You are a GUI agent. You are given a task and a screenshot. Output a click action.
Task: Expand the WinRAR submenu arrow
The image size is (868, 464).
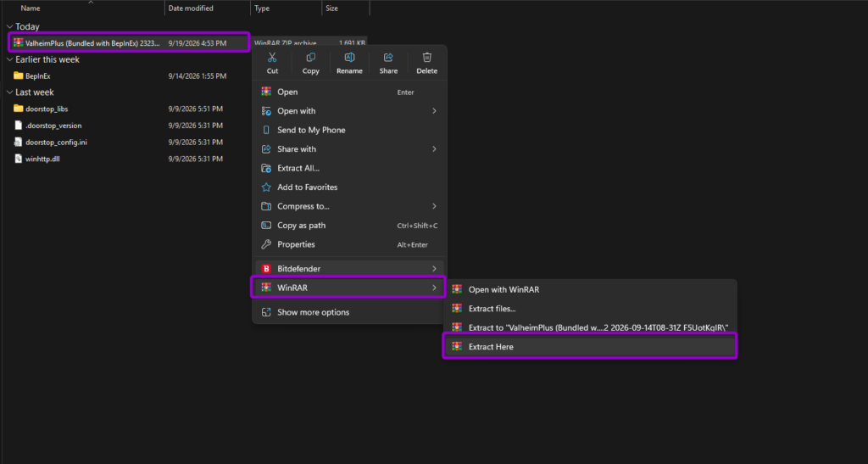click(434, 288)
